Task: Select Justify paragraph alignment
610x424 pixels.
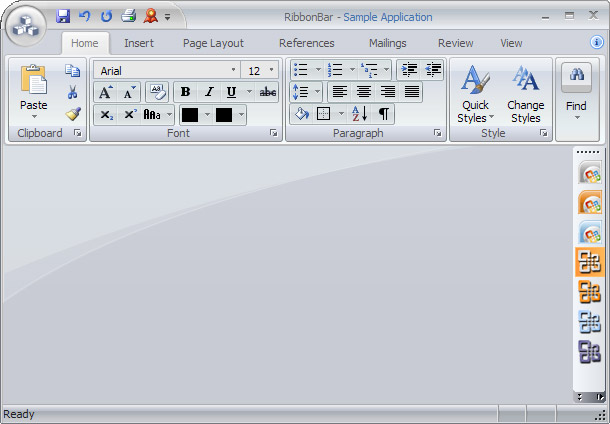Action: click(411, 92)
